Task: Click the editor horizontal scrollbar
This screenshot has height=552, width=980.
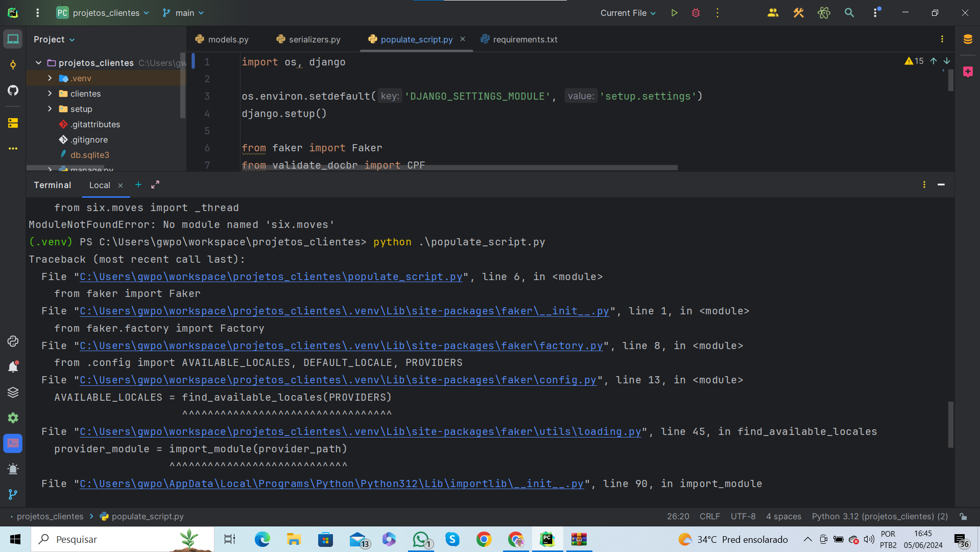Action: (460, 168)
